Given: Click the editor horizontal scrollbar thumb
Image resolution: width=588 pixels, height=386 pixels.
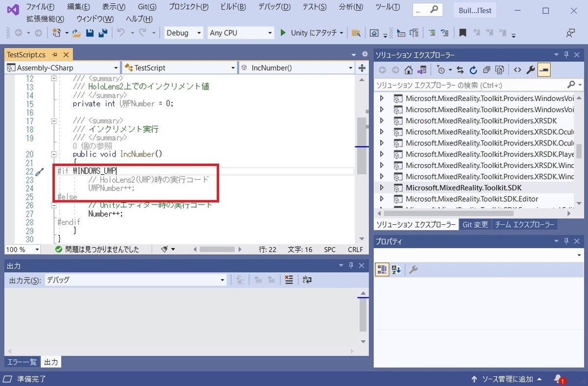Looking at the screenshot, I should pyautogui.click(x=217, y=249).
